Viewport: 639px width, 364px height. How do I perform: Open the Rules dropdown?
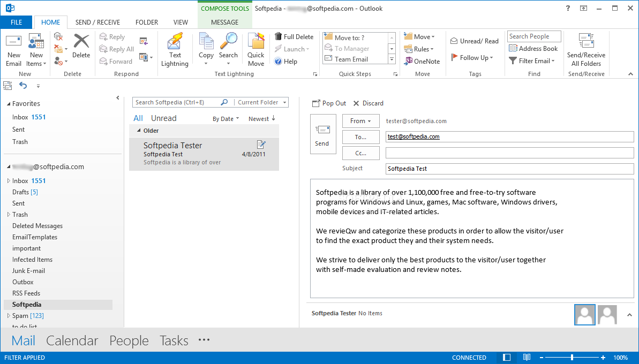pos(418,49)
